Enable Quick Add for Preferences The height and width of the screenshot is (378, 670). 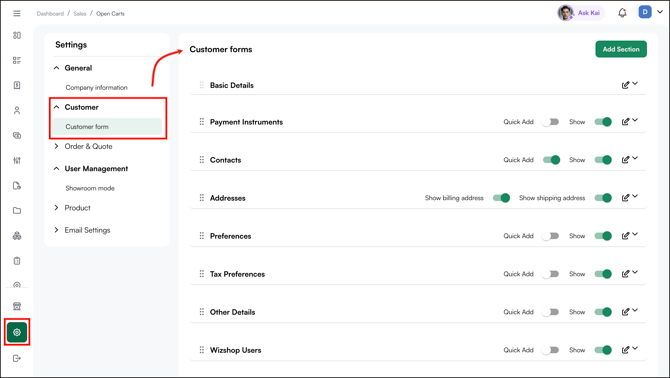[551, 236]
